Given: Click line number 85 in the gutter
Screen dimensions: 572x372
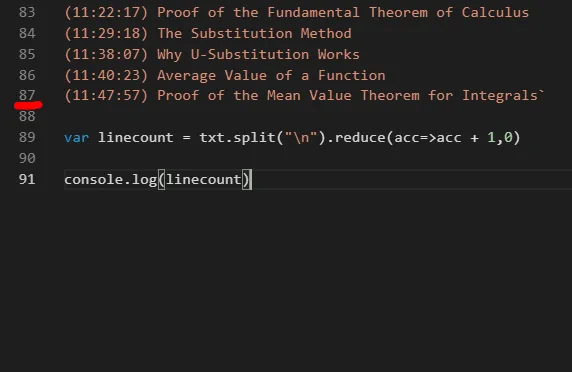Looking at the screenshot, I should (x=27, y=54).
